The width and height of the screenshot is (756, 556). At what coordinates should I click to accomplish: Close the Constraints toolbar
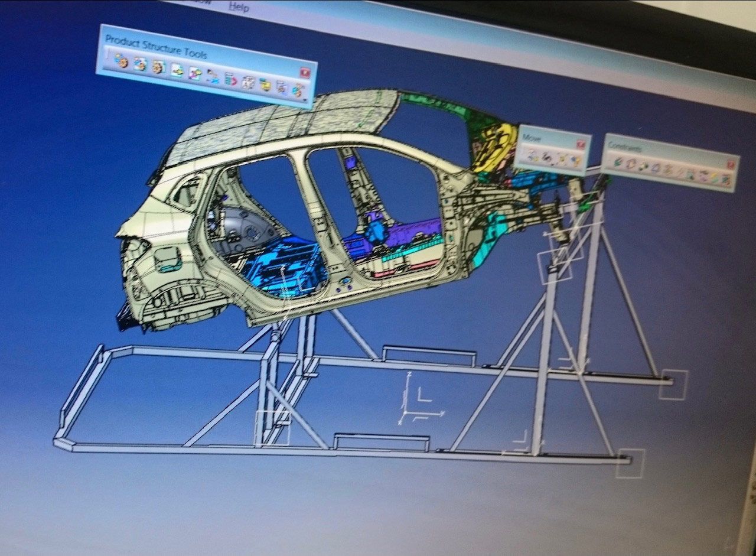pos(730,165)
